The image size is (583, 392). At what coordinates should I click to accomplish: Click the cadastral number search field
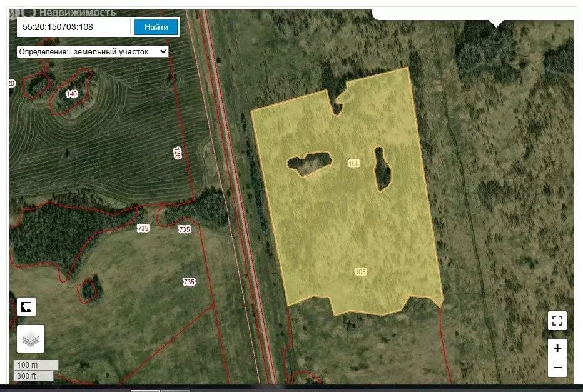pyautogui.click(x=75, y=27)
